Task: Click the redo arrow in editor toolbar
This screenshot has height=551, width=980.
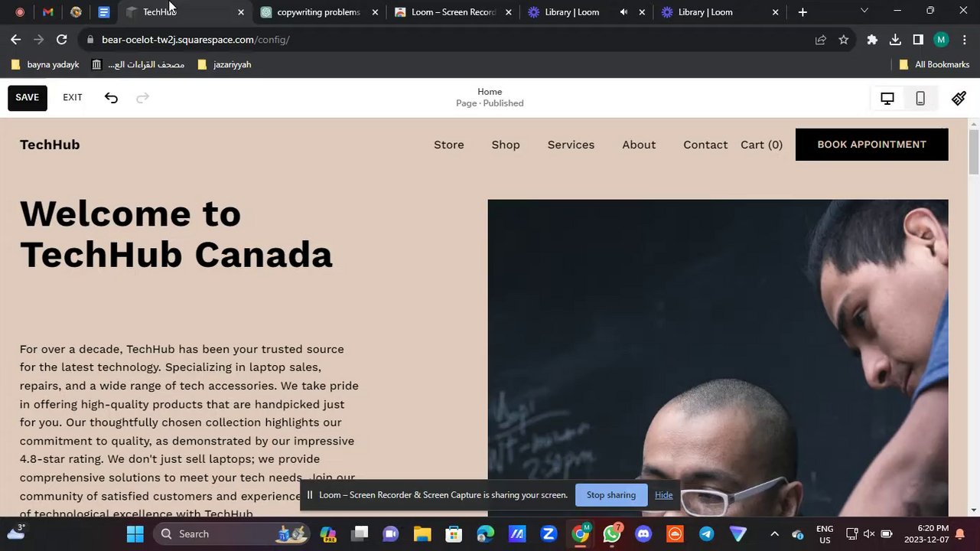Action: click(142, 98)
